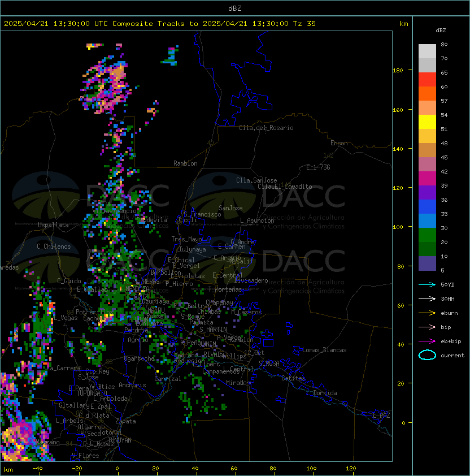Select the bright green legend swatch below 30
This screenshot has width=470, height=476.
pos(427,235)
